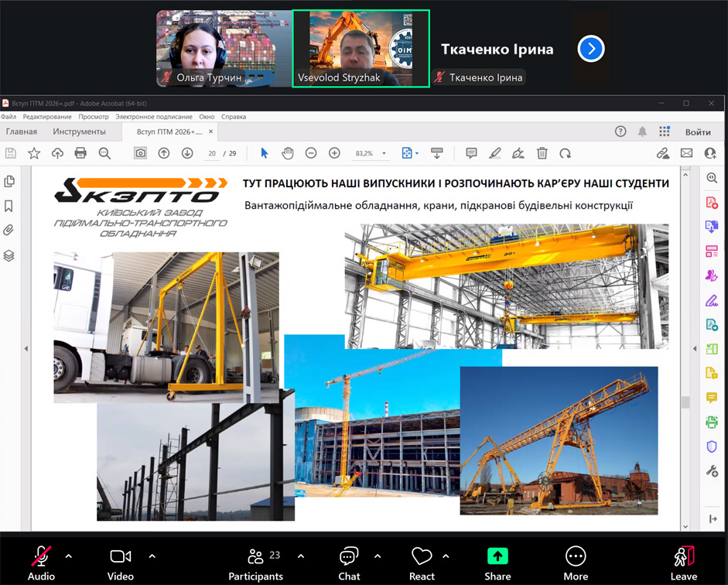Unmute the microphone Audio button
Screen dimensions: 728x585
coord(41,563)
